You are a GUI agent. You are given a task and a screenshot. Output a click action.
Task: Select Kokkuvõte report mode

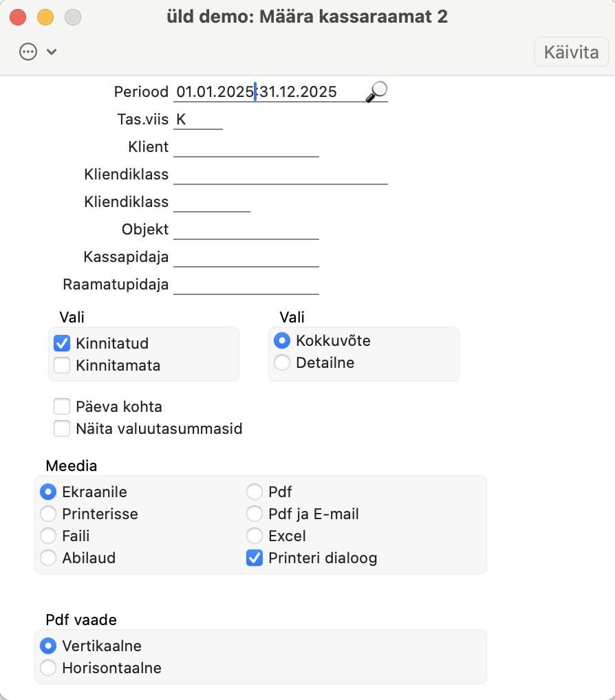point(282,340)
